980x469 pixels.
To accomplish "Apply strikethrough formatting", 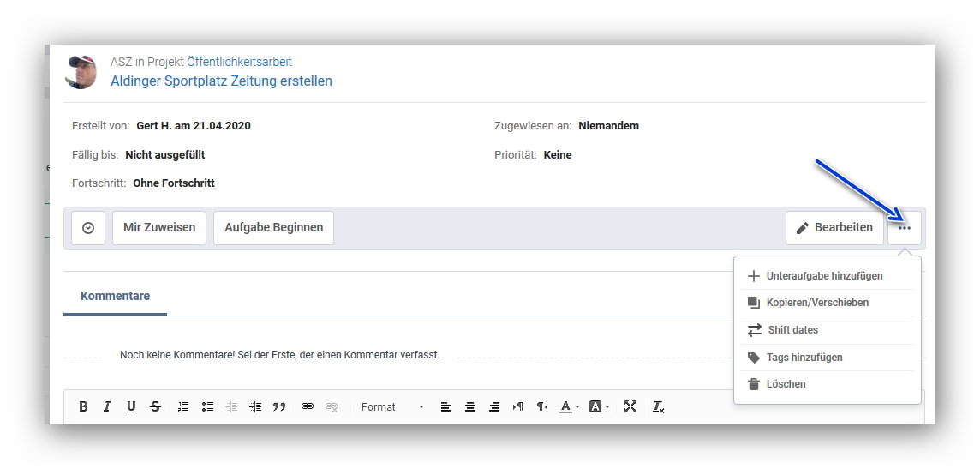I will coord(155,407).
